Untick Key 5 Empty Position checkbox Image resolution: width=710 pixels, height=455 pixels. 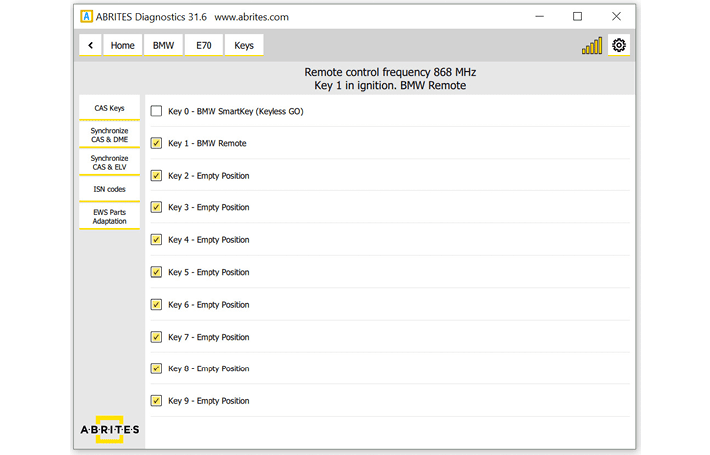(x=156, y=272)
